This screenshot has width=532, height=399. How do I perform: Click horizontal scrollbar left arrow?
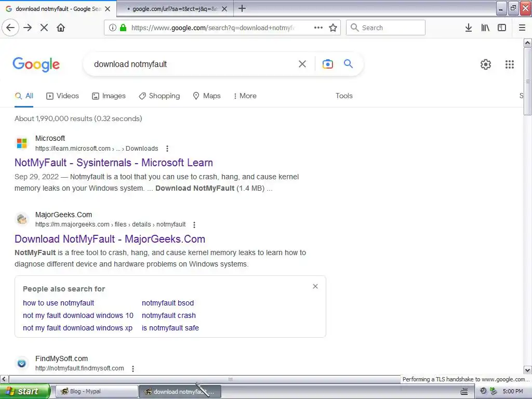click(x=4, y=379)
